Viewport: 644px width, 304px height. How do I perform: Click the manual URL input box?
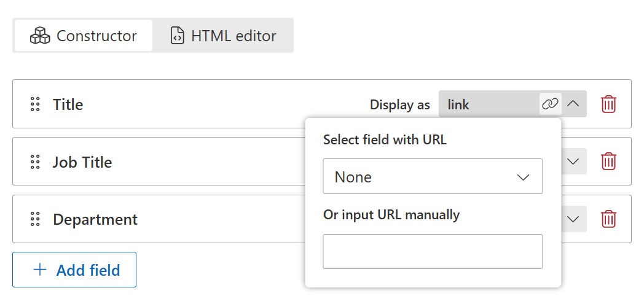pos(433,251)
